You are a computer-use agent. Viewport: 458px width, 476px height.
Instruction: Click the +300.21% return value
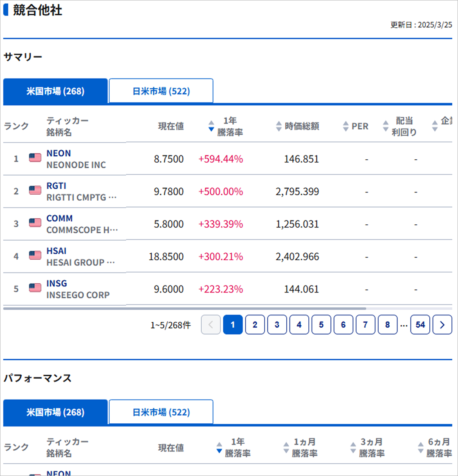coord(221,257)
